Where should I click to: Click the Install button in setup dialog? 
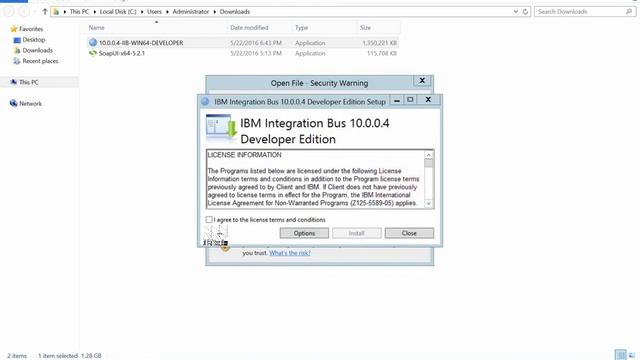[x=356, y=233]
